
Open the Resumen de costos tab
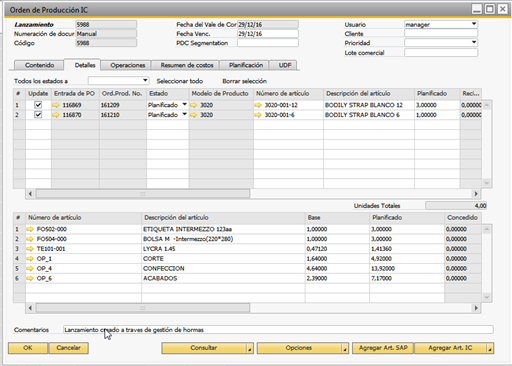point(187,65)
